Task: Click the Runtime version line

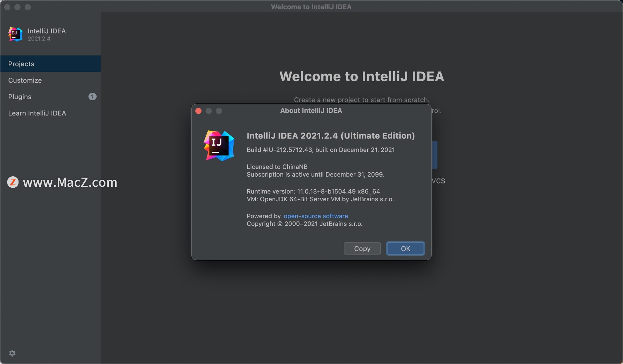Action: coord(313,191)
